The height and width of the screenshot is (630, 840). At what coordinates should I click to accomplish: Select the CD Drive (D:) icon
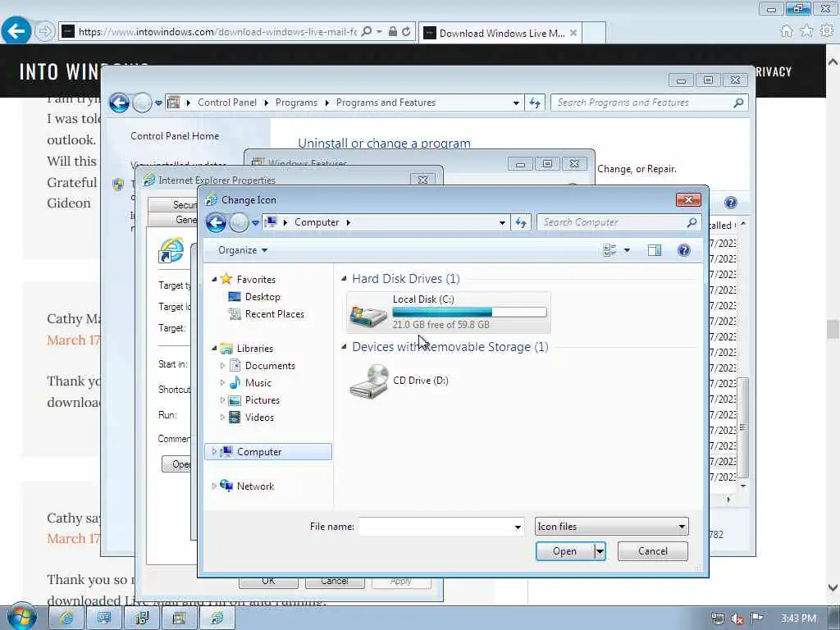368,381
